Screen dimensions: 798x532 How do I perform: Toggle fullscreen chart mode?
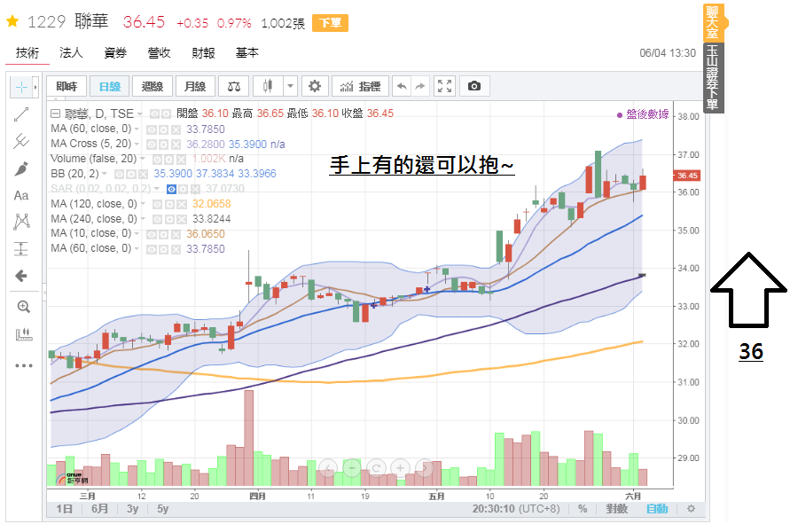coord(444,86)
